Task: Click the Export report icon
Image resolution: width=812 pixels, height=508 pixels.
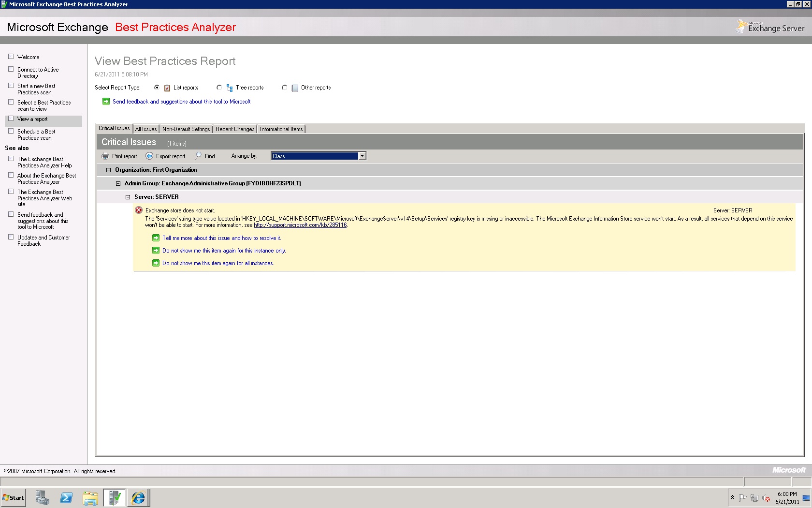Action: click(149, 156)
